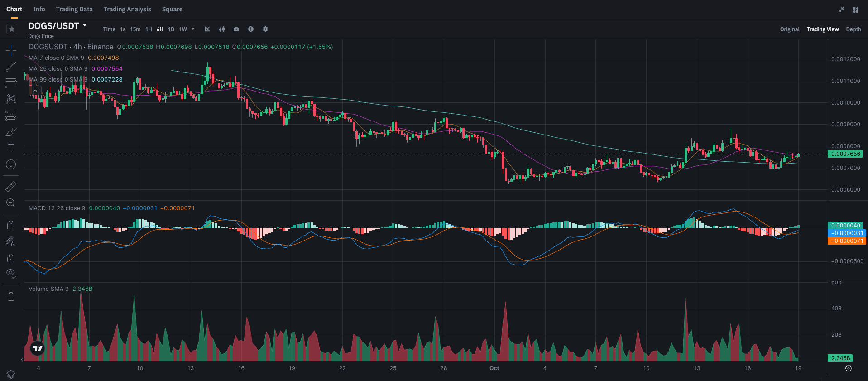Image resolution: width=868 pixels, height=381 pixels.
Task: Set interval to 15m
Action: pos(135,29)
